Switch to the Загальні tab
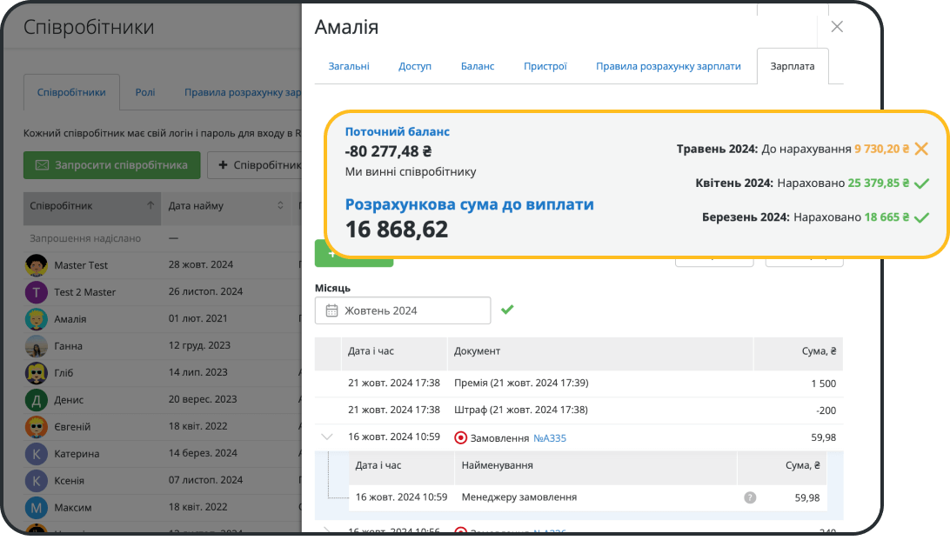 tap(349, 66)
